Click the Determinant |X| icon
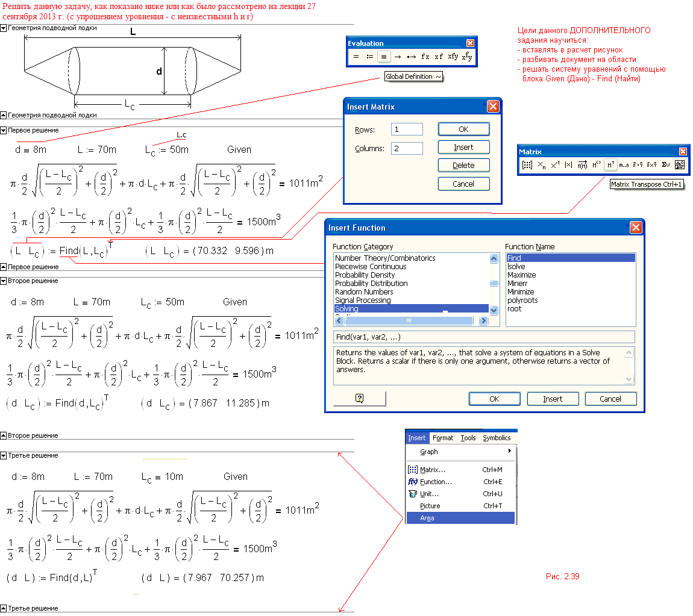 568,165
